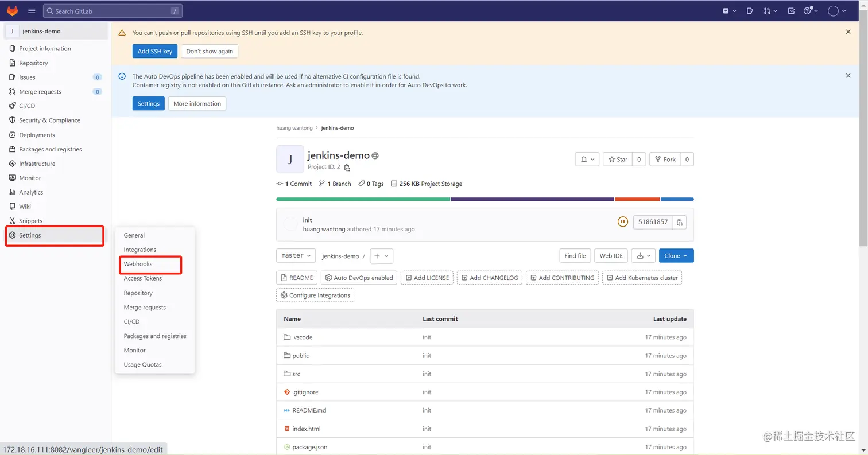Viewport: 868px width, 455px height.
Task: Open the user avatar menu
Action: (838, 11)
